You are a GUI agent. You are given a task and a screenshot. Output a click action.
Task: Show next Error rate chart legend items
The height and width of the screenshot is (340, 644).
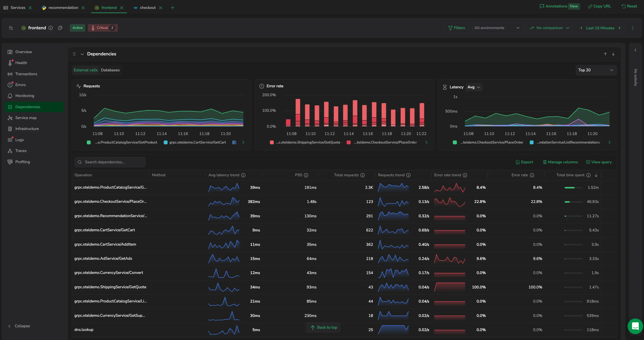click(x=426, y=142)
